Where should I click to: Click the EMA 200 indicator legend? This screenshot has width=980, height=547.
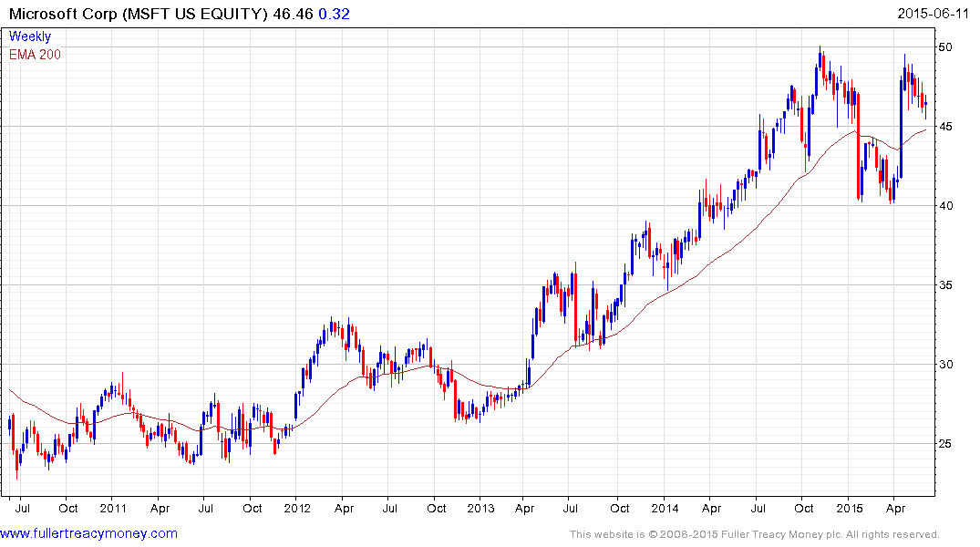(36, 54)
